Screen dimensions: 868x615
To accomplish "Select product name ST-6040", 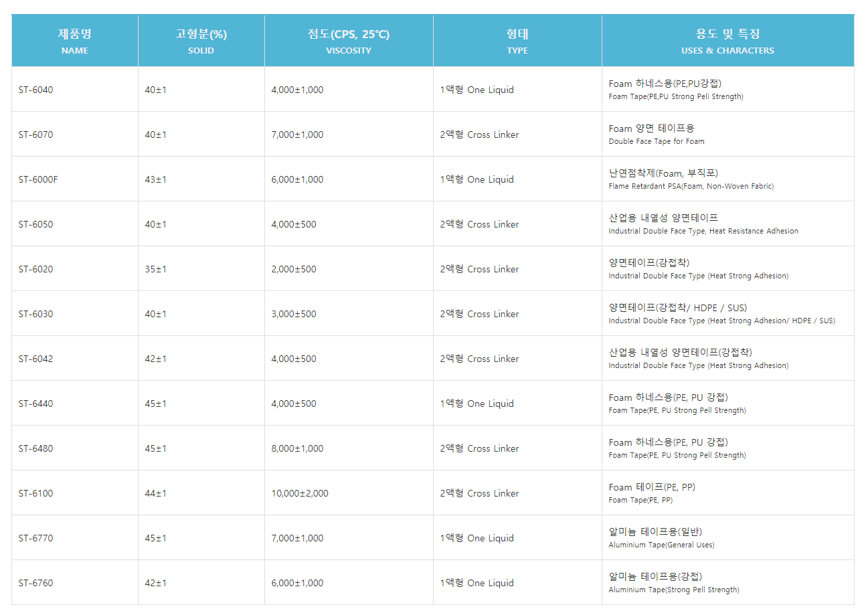I will [35, 90].
